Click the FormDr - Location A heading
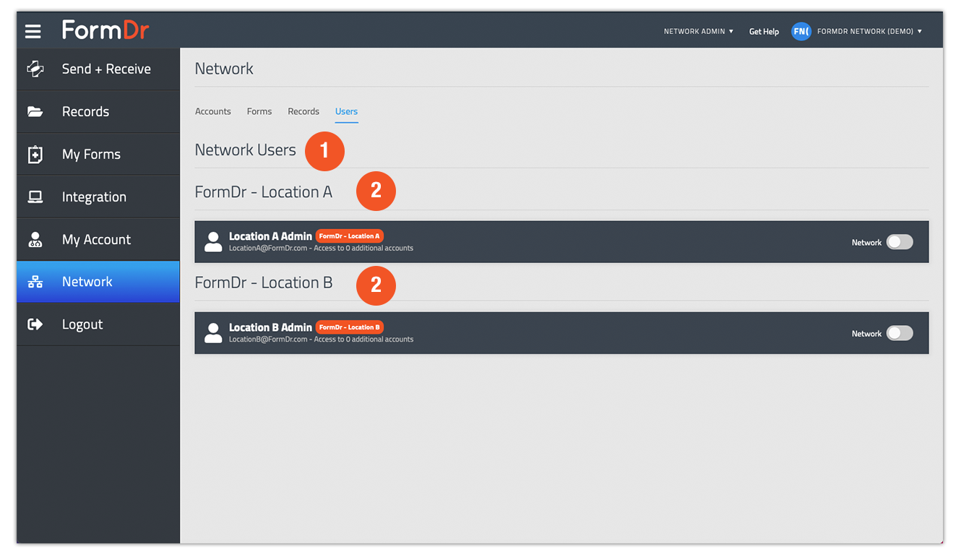 [x=264, y=192]
